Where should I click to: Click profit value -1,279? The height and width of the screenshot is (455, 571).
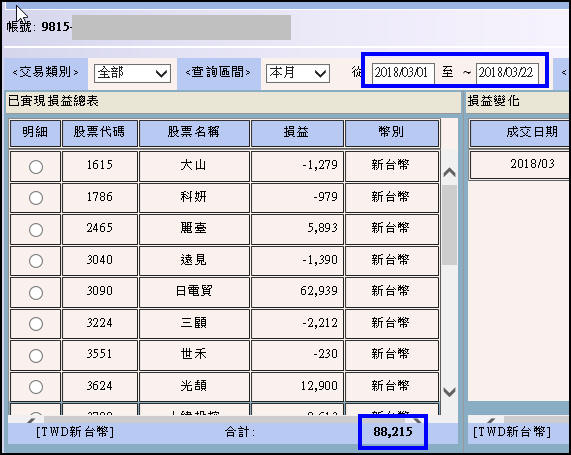pyautogui.click(x=320, y=166)
